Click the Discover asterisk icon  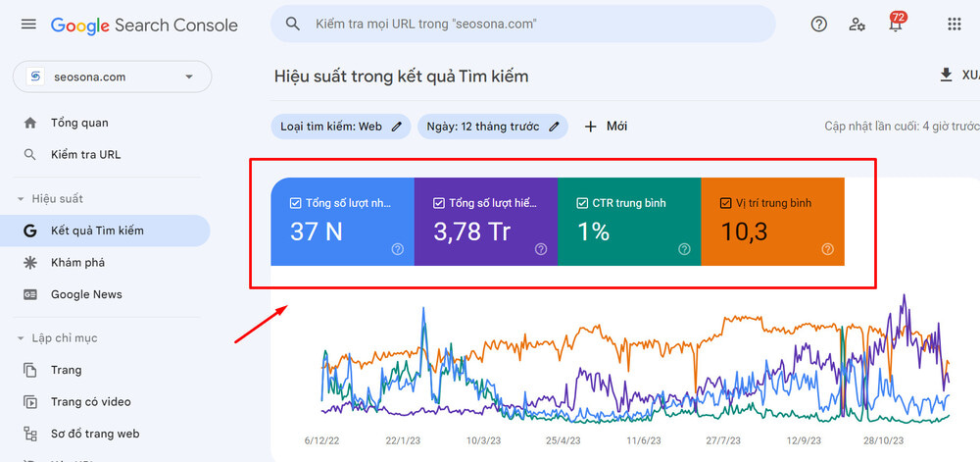(30, 263)
